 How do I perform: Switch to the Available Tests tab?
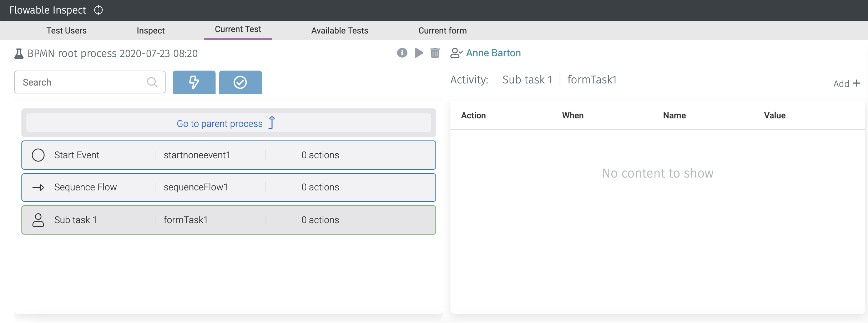click(339, 30)
